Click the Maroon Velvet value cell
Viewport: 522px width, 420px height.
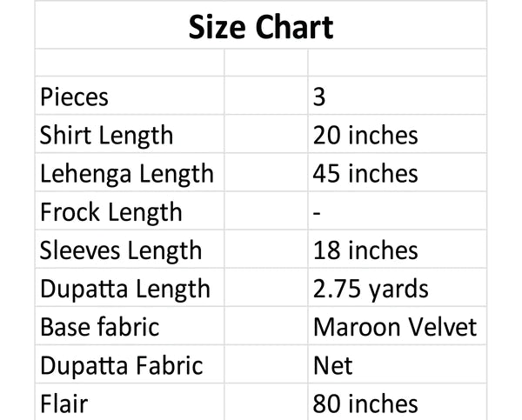395,327
